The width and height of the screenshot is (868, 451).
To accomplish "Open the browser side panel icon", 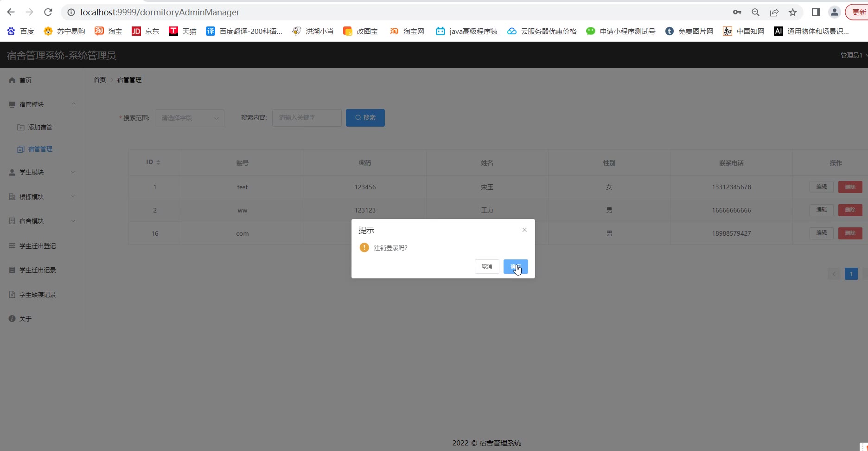I will point(816,12).
